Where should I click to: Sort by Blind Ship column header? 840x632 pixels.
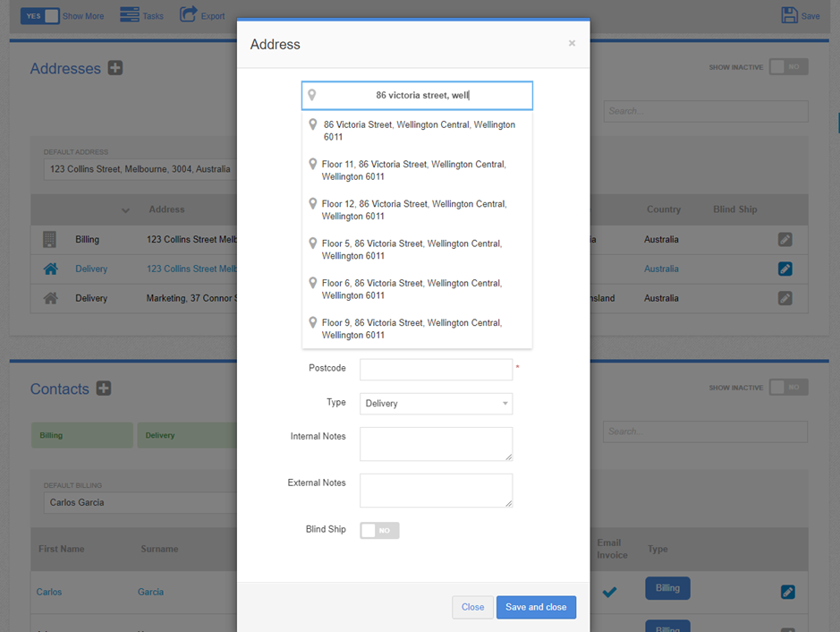click(x=735, y=209)
